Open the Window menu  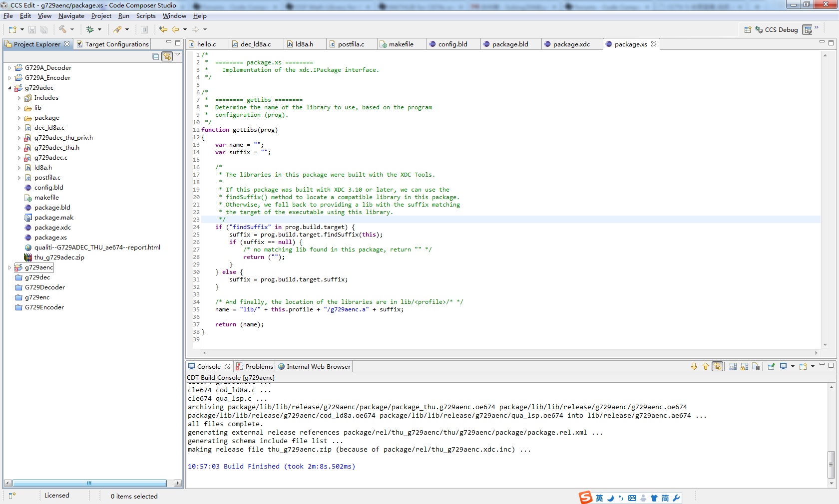point(174,16)
